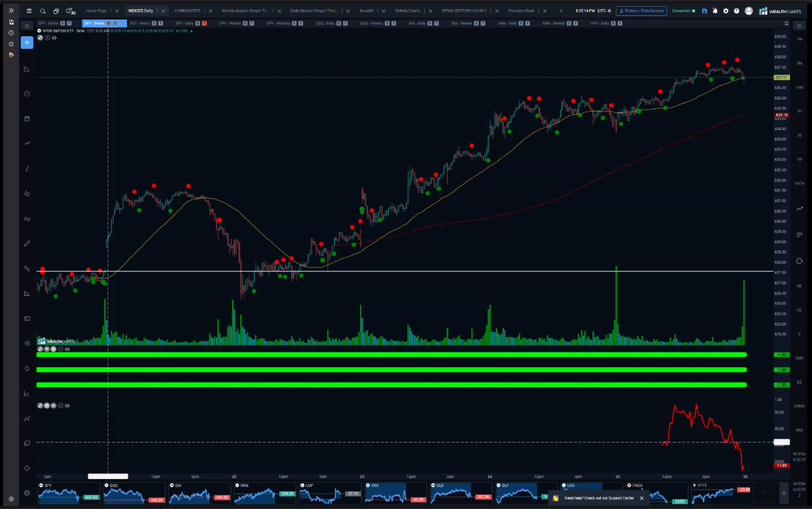The width and height of the screenshot is (812, 509).
Task: Click Brokers / Data Sources button
Action: tap(641, 11)
